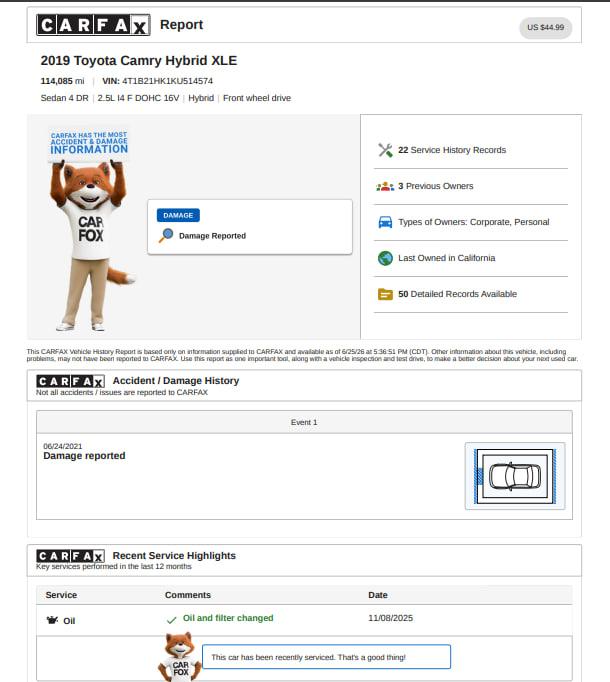Click the blue DAMAGE badge
This screenshot has height=682, width=610.
coord(178,215)
